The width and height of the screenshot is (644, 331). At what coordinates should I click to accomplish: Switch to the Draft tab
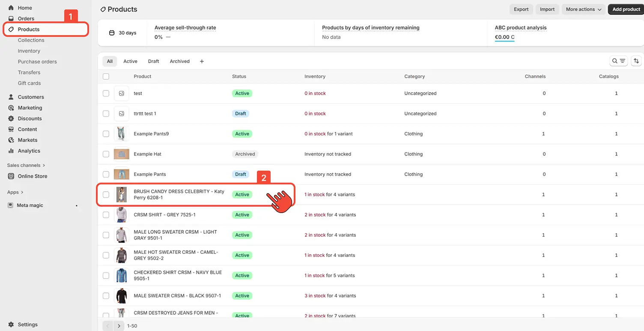(153, 61)
